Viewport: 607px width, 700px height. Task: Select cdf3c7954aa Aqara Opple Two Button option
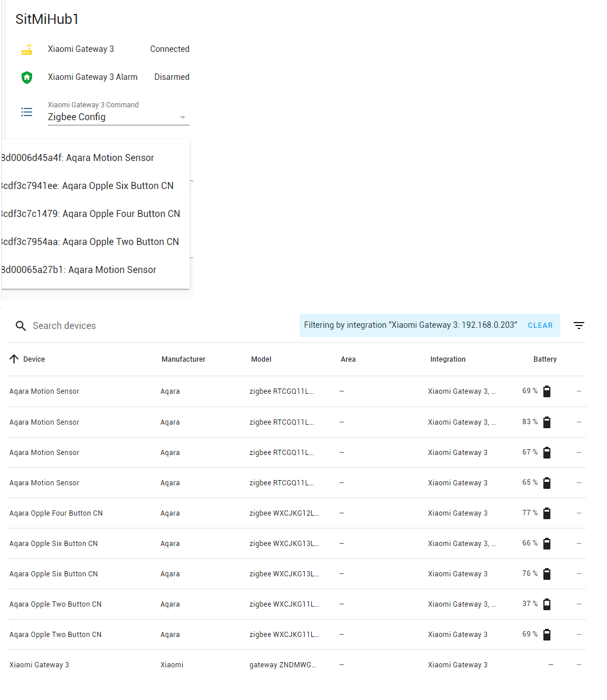click(96, 242)
